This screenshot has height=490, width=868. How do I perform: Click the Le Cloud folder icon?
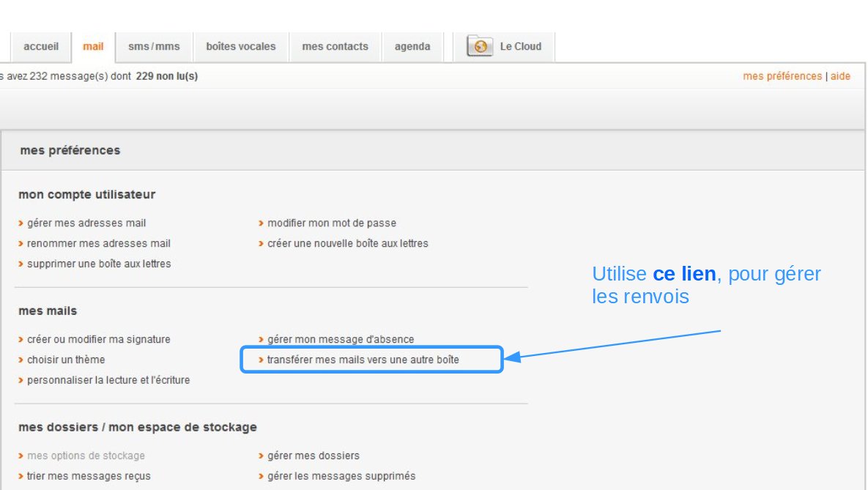pos(479,46)
